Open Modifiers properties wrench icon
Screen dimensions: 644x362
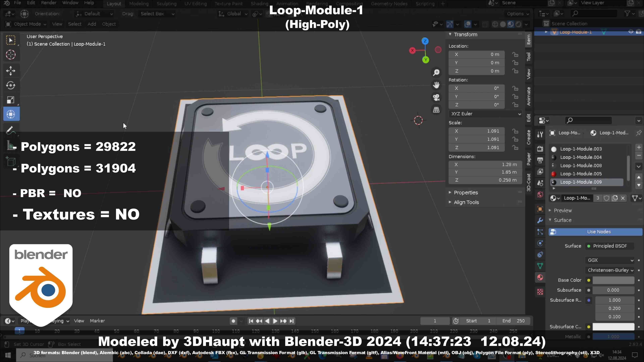click(x=540, y=220)
